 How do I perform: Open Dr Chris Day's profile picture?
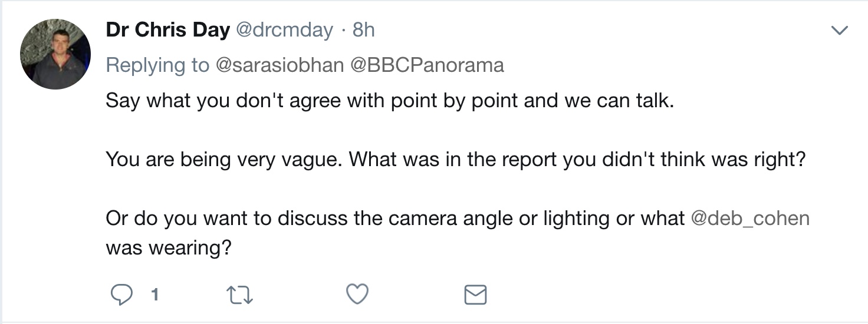click(x=55, y=54)
